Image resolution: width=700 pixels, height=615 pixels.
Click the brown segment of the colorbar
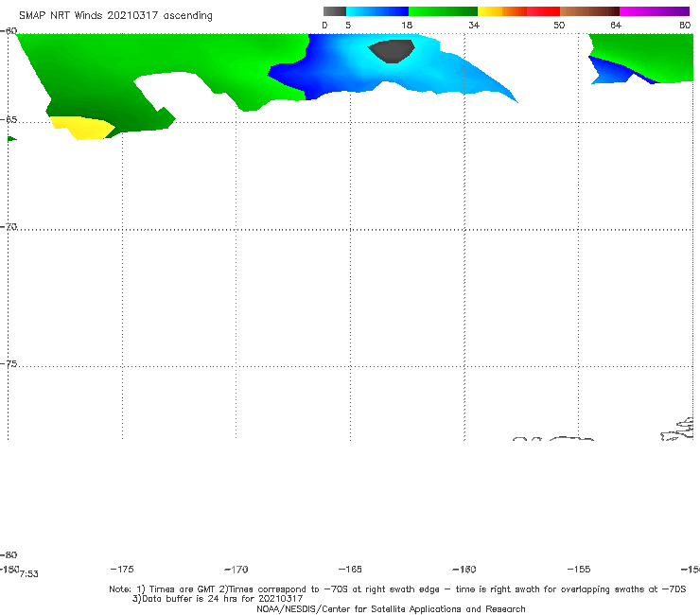[589, 11]
